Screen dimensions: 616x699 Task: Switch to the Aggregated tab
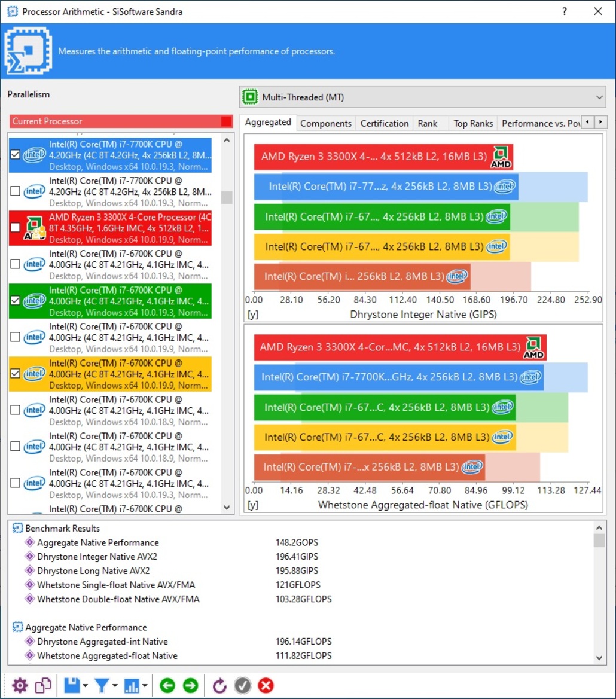pyautogui.click(x=268, y=122)
